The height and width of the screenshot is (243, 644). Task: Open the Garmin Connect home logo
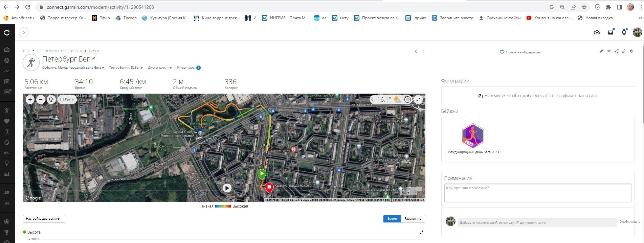pyautogui.click(x=7, y=32)
